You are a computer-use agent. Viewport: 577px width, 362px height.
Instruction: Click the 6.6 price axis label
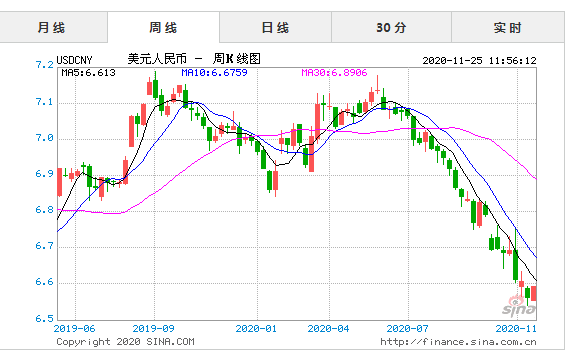pyautogui.click(x=45, y=282)
